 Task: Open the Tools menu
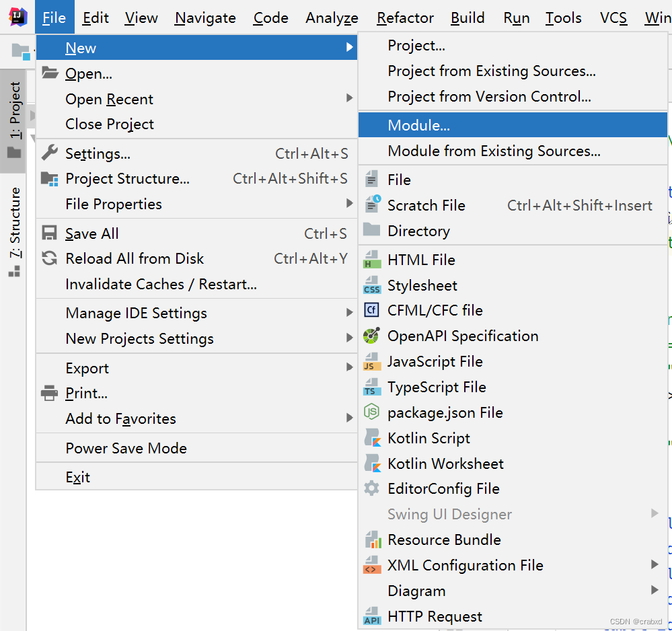(563, 17)
